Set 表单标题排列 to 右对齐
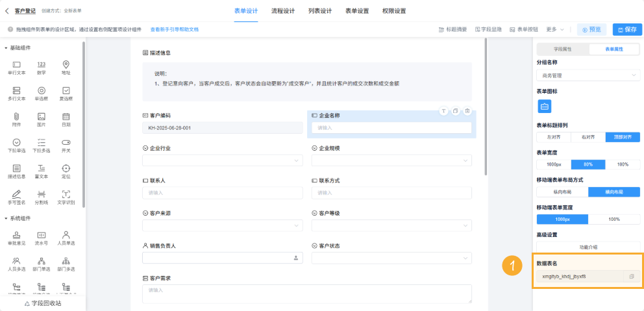 588,137
